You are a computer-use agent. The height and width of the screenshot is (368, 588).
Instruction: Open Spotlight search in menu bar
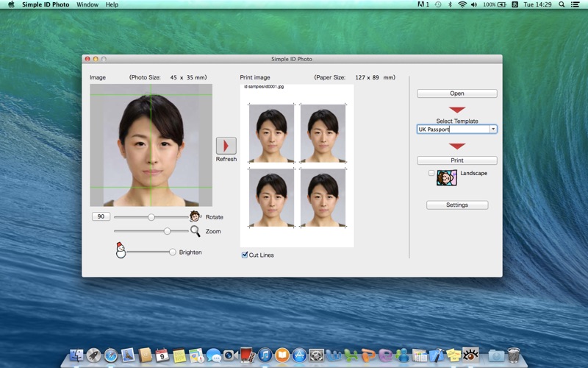point(561,4)
